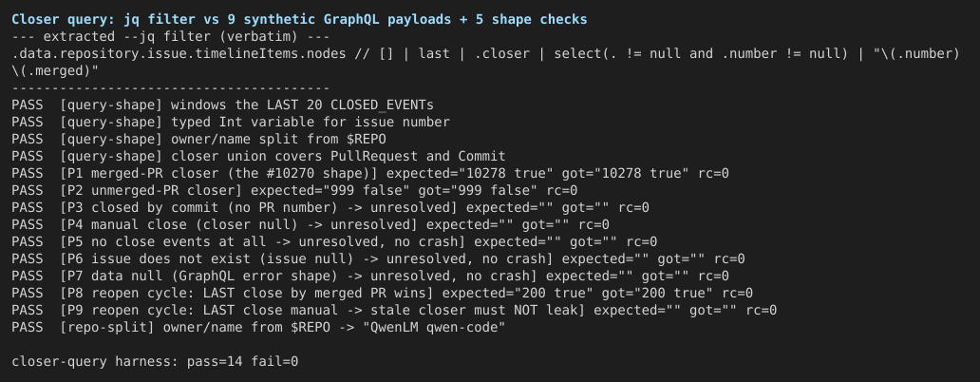
Task: Click the P6 issue does not exist line
Action: pos(378,258)
